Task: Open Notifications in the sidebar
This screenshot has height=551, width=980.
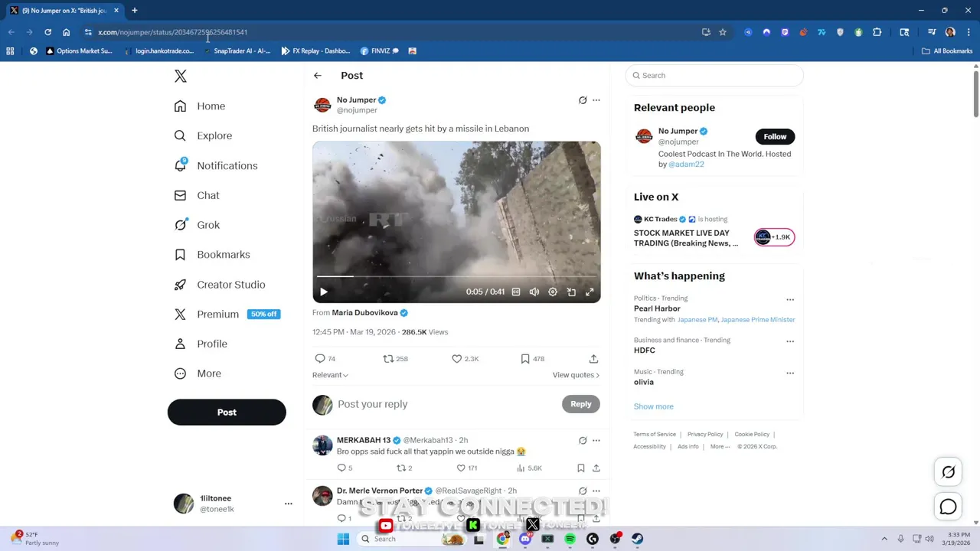Action: click(216, 165)
